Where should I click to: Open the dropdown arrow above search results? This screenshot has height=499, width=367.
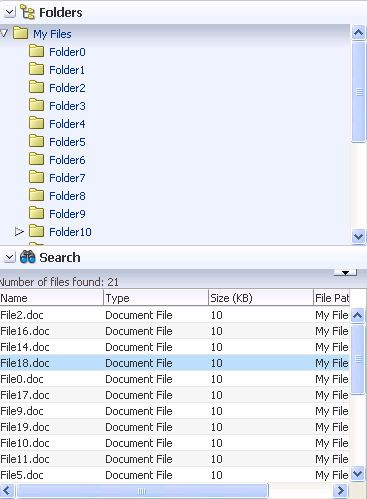click(345, 273)
